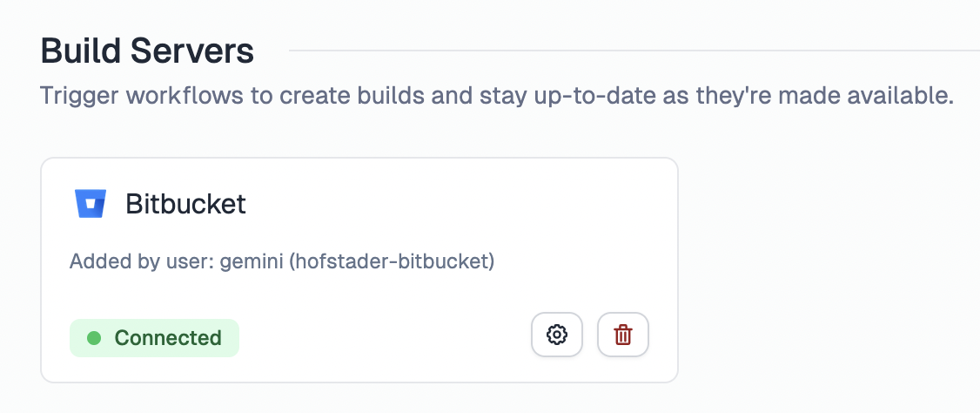
Task: Click the word 'Connected' in the badge
Action: (168, 338)
